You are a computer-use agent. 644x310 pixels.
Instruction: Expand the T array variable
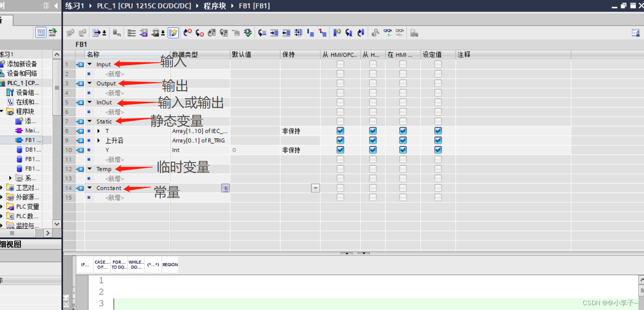pyautogui.click(x=99, y=131)
